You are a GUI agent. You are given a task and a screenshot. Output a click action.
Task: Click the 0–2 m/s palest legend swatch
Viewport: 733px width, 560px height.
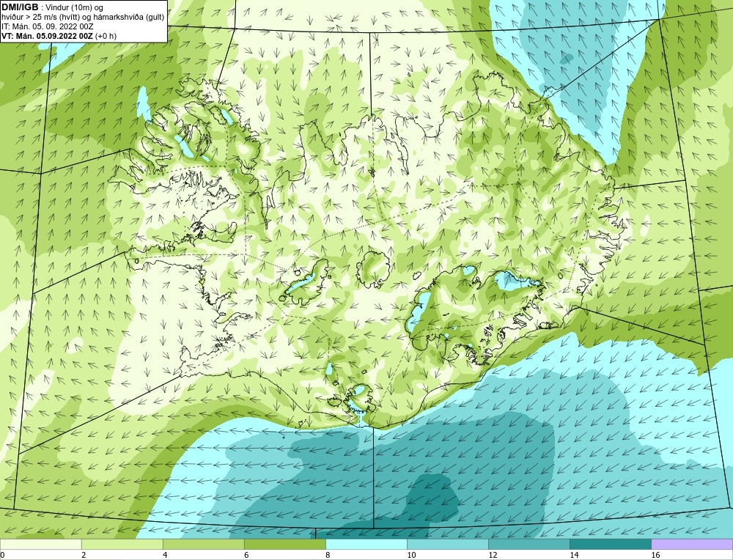[40, 544]
